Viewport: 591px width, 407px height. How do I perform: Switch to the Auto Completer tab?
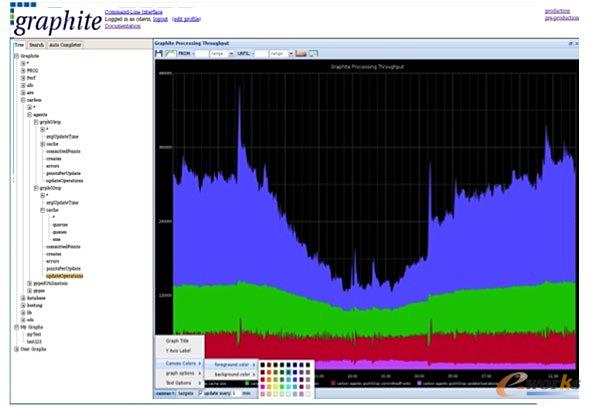click(x=65, y=45)
